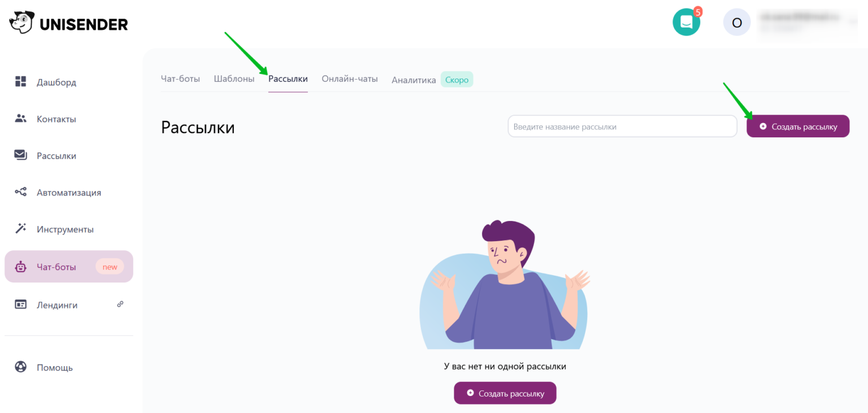Select the Contacts people icon

(21, 119)
